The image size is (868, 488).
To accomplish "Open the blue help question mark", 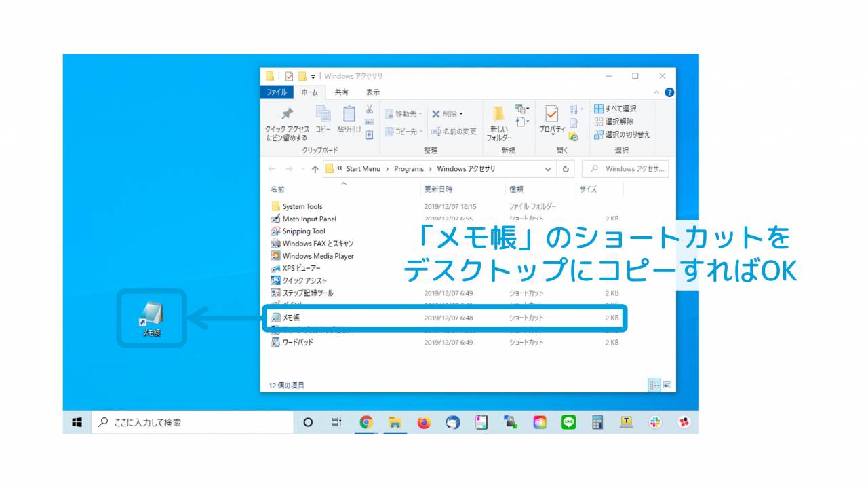I will click(x=669, y=92).
